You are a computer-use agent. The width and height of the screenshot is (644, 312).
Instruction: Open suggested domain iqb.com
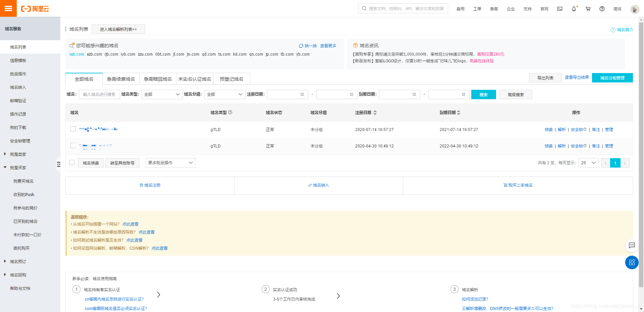tap(77, 54)
